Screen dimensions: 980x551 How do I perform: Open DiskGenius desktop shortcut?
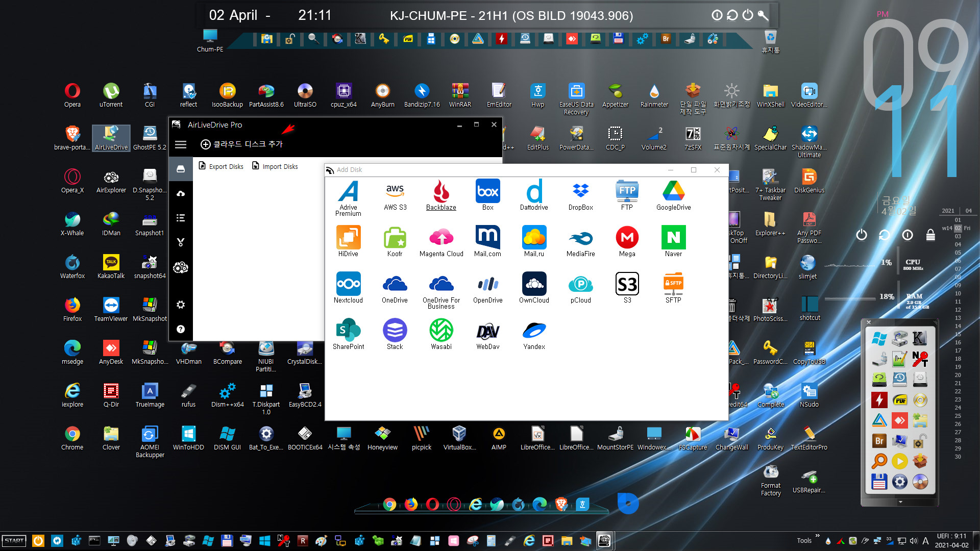[809, 181]
